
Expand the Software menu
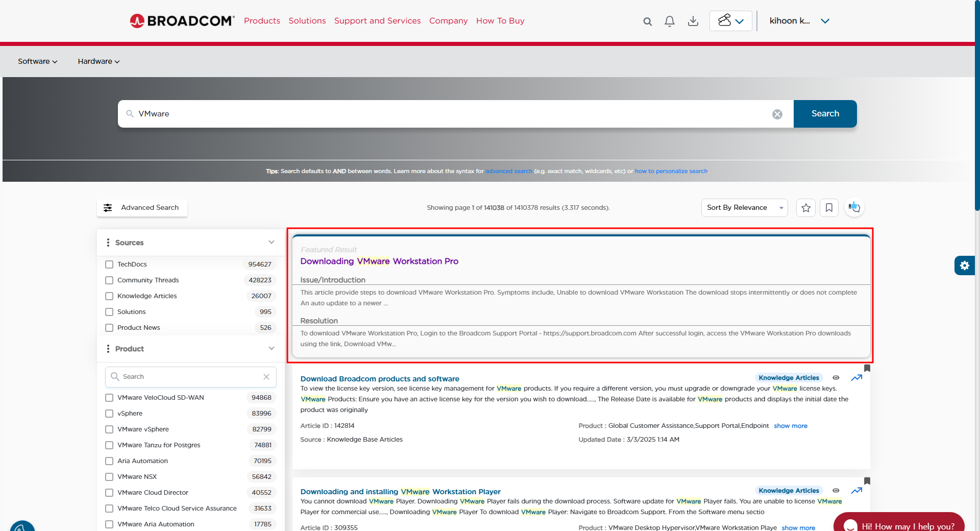tap(37, 61)
